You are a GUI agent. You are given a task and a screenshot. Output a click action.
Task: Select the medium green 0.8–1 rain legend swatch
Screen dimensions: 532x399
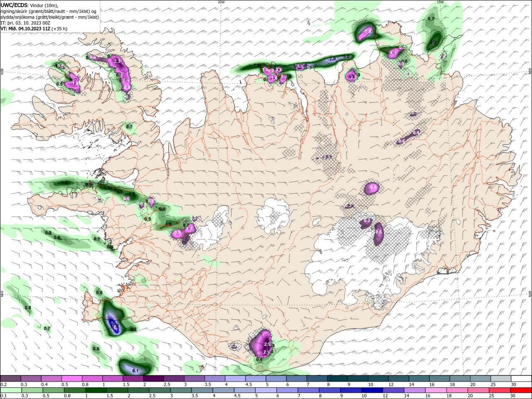[74, 390]
